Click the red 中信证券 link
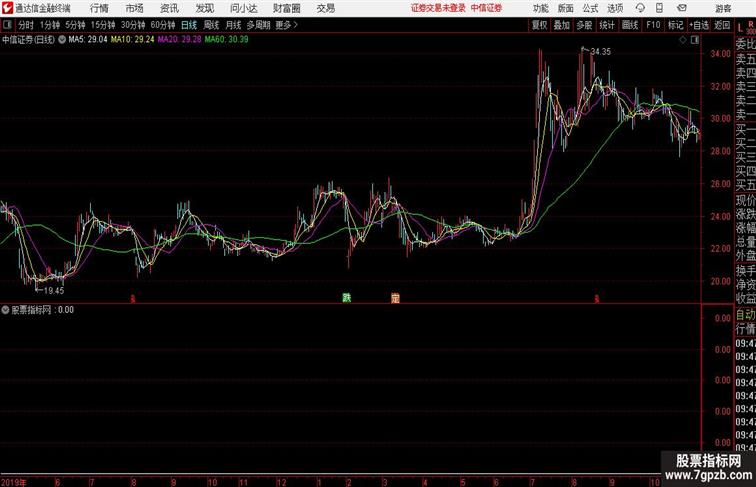The width and height of the screenshot is (756, 487). [x=486, y=8]
